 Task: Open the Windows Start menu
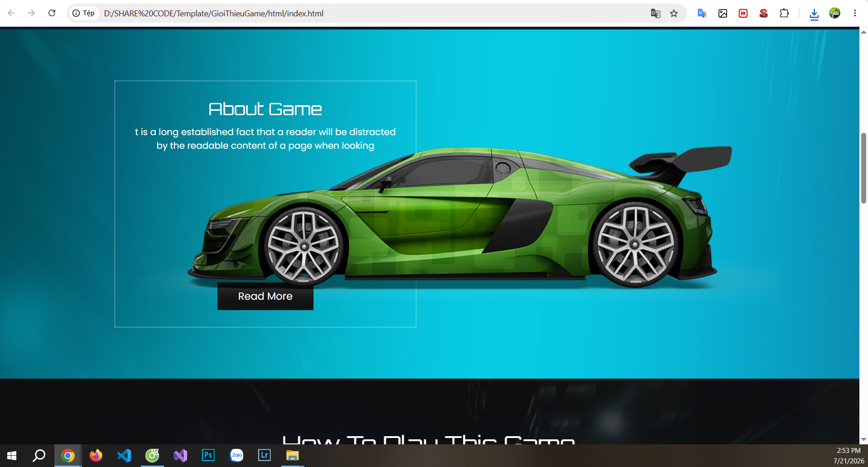pos(12,455)
